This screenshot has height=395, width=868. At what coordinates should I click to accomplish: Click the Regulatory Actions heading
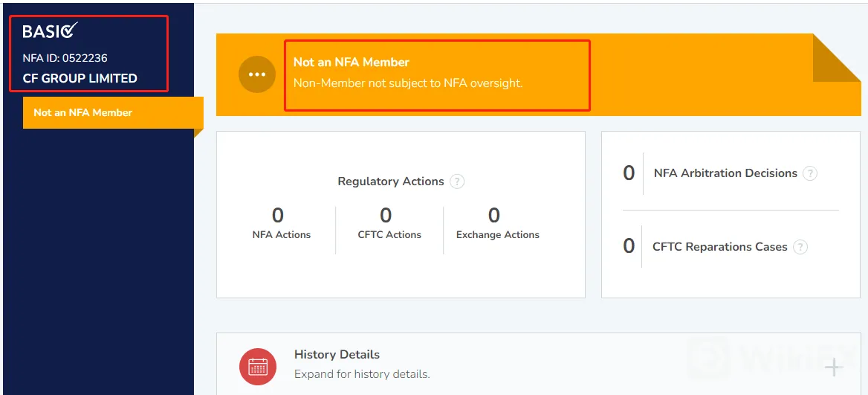pyautogui.click(x=391, y=182)
